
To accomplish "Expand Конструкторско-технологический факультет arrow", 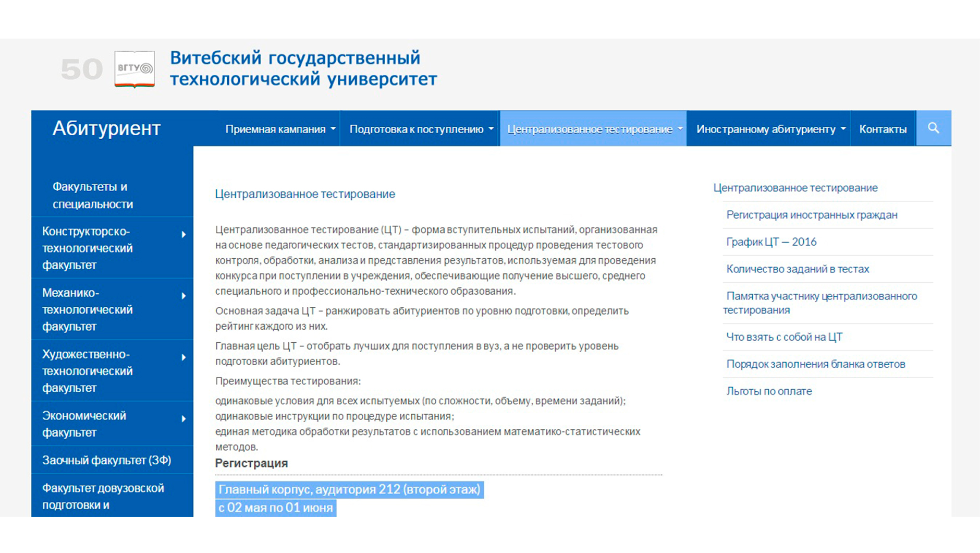I will [183, 235].
